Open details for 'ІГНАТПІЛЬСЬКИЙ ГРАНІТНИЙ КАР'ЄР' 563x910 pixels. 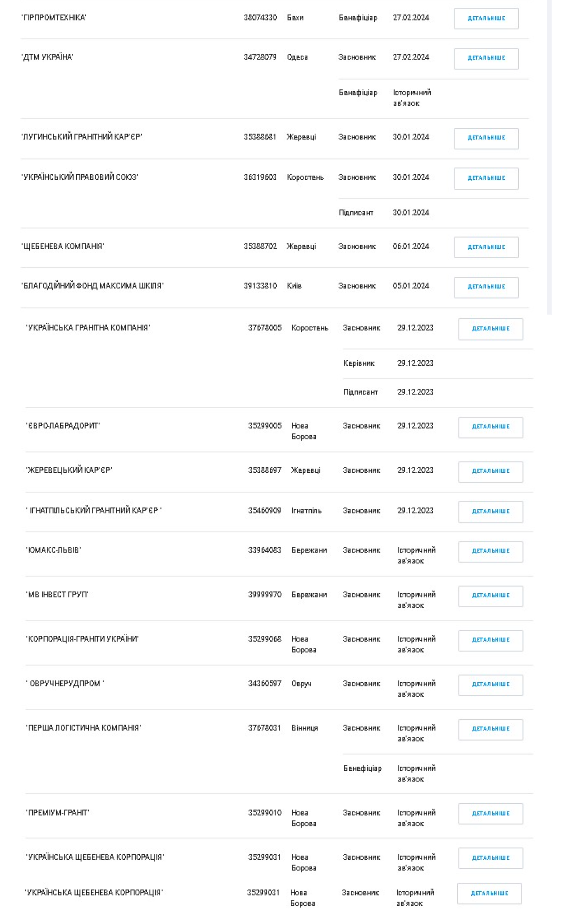[490, 511]
